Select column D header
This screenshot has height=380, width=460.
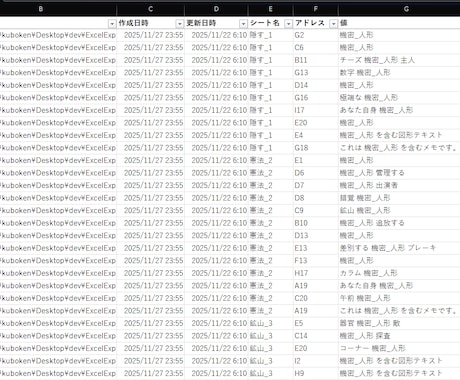tap(216, 9)
